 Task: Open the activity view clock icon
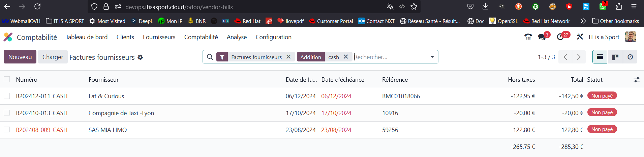coord(630,57)
